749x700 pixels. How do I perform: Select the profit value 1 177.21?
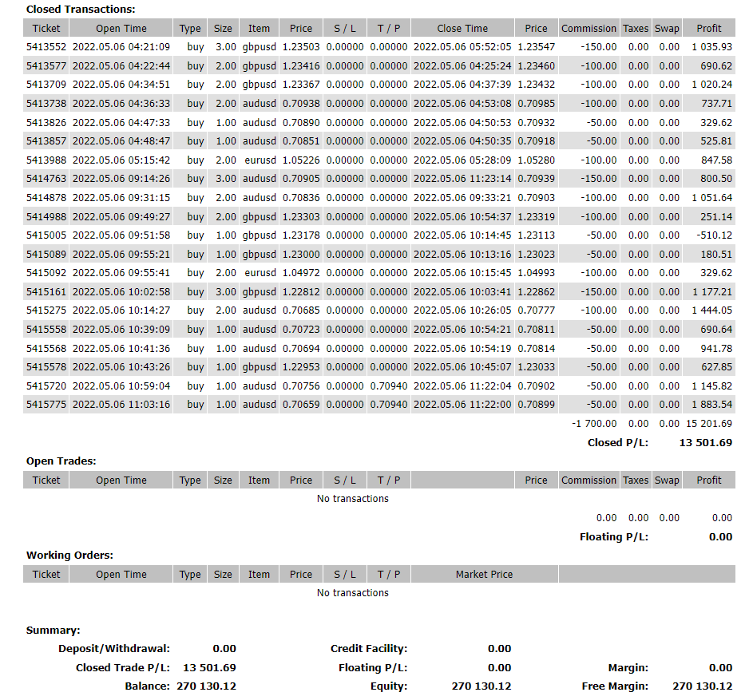pyautogui.click(x=711, y=292)
